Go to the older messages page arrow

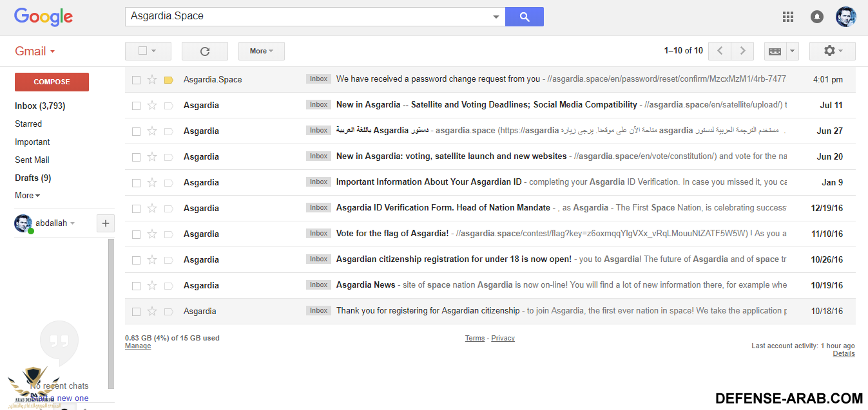click(x=742, y=51)
